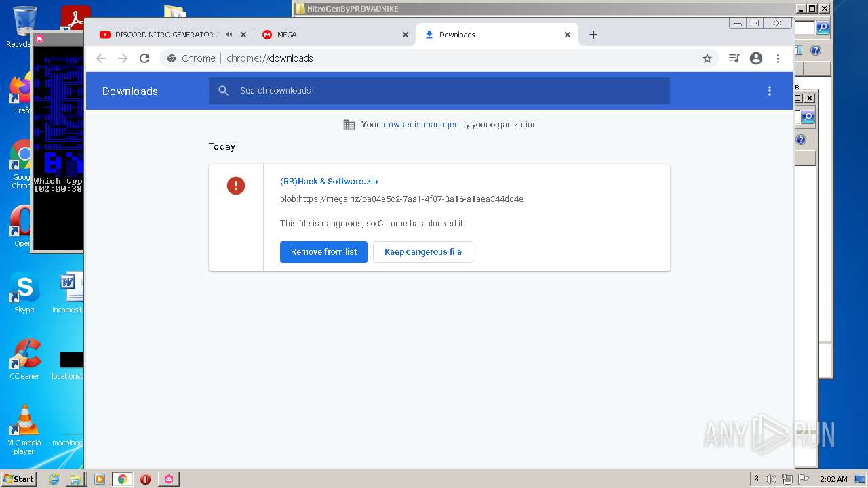The height and width of the screenshot is (488, 868).
Task: Click the blue help icon in NitroGen window
Action: 816,50
